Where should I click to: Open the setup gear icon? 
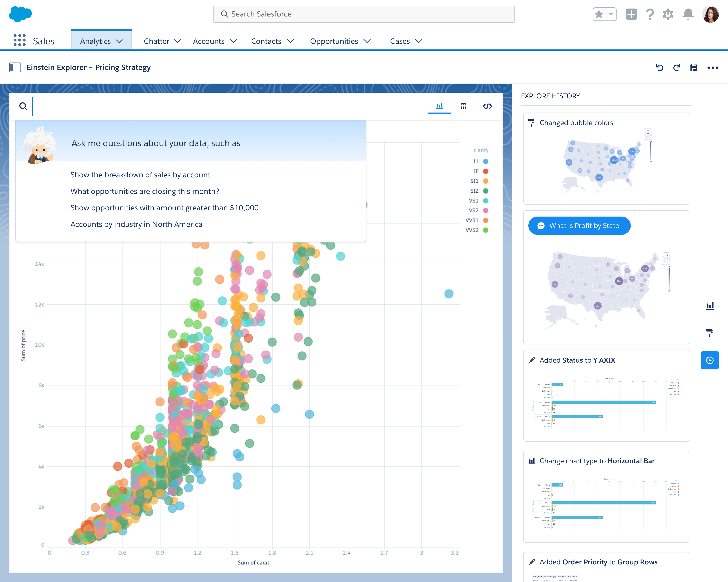[x=668, y=14]
